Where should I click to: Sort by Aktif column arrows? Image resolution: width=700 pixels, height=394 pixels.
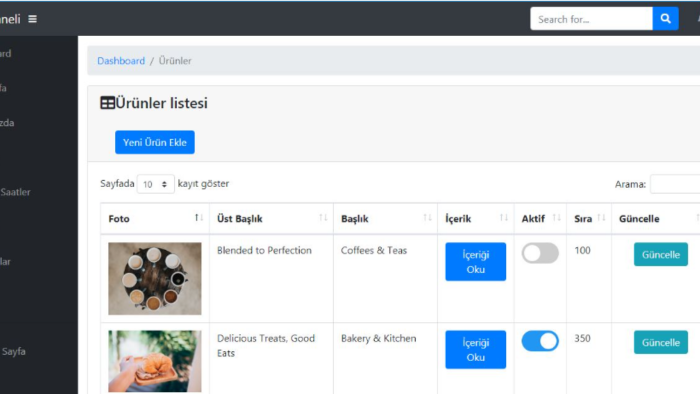coord(556,218)
